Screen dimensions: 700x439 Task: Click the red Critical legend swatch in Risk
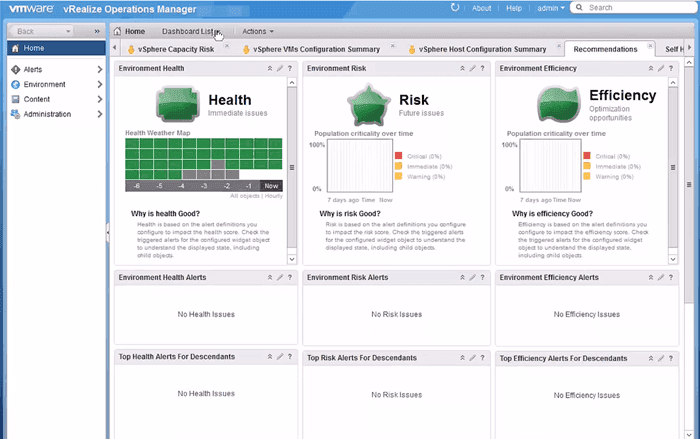click(399, 156)
